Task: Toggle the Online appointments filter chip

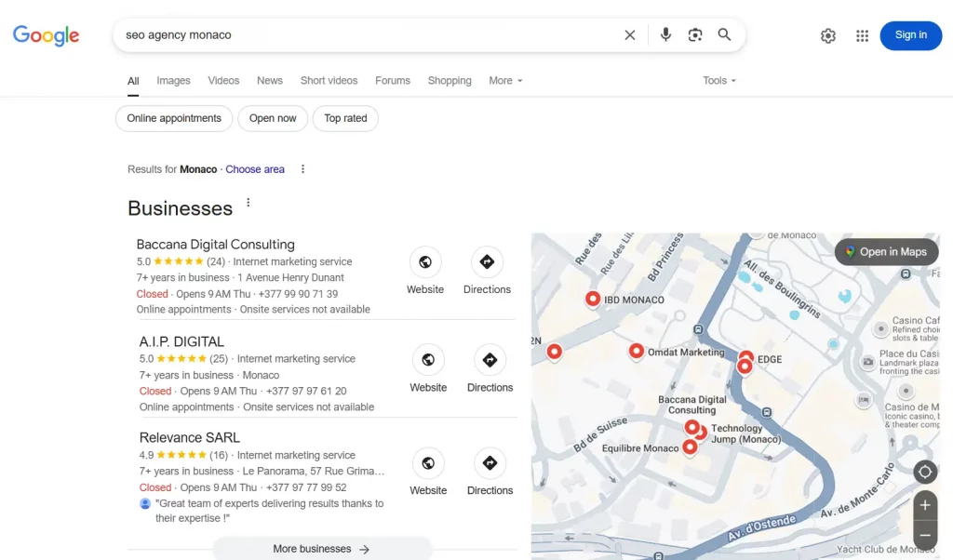Action: click(x=174, y=118)
